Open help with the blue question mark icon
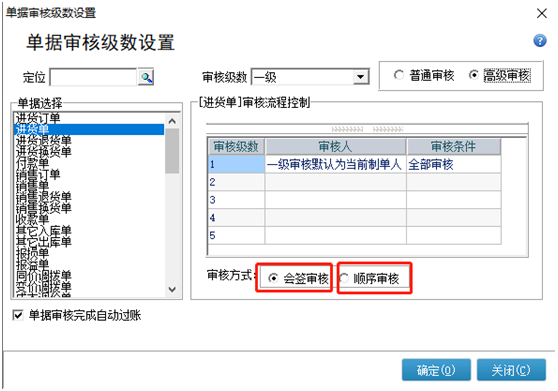The height and width of the screenshot is (391, 558). 539,41
